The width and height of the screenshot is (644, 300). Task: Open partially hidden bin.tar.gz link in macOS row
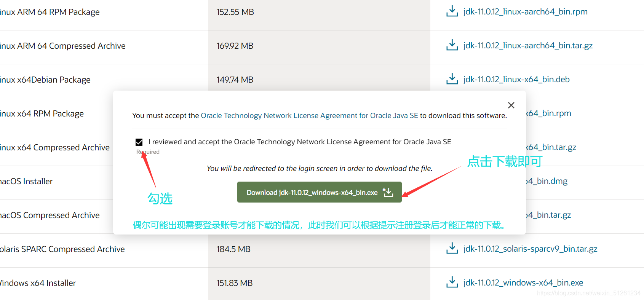(x=548, y=215)
